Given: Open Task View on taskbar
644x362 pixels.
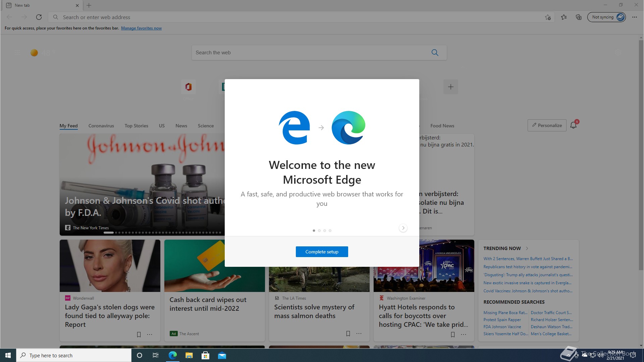Looking at the screenshot, I should (x=156, y=355).
